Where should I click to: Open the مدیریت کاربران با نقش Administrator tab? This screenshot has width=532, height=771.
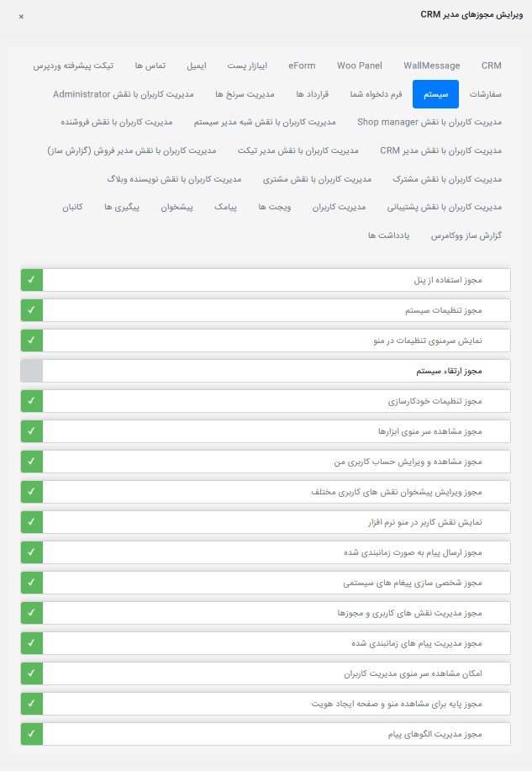(x=124, y=93)
